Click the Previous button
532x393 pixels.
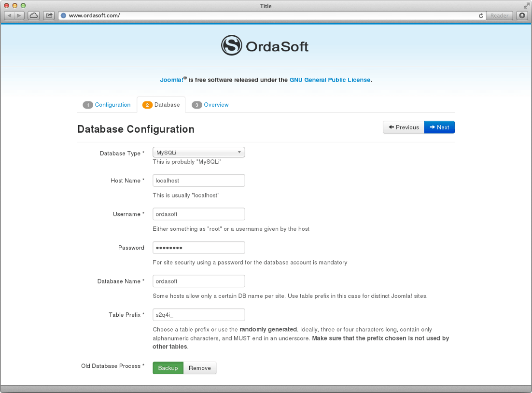[404, 127]
